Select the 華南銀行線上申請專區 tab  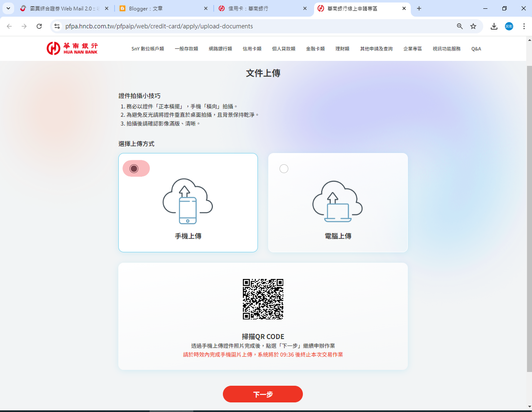click(362, 8)
